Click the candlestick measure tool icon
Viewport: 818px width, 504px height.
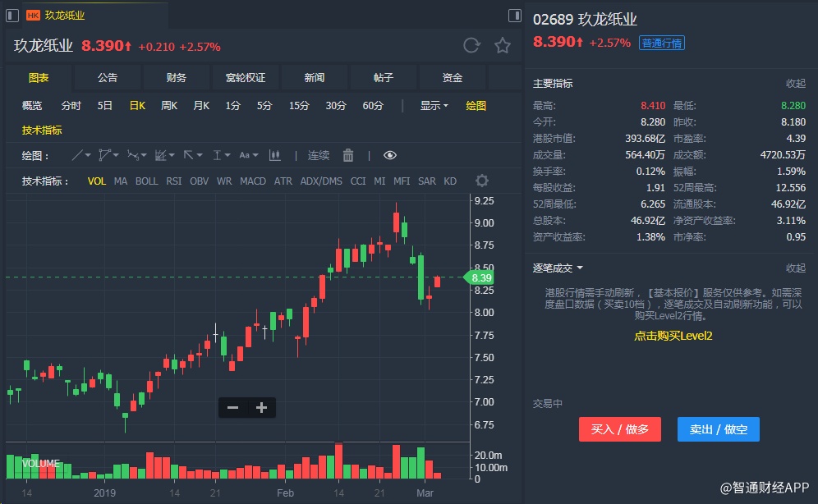[274, 155]
